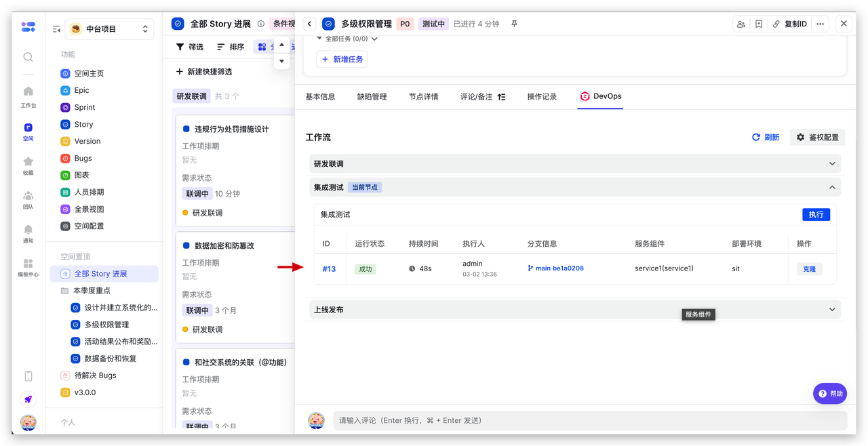The height and width of the screenshot is (446, 868).
Task: Select Bugs in the sidebar
Action: 83,159
